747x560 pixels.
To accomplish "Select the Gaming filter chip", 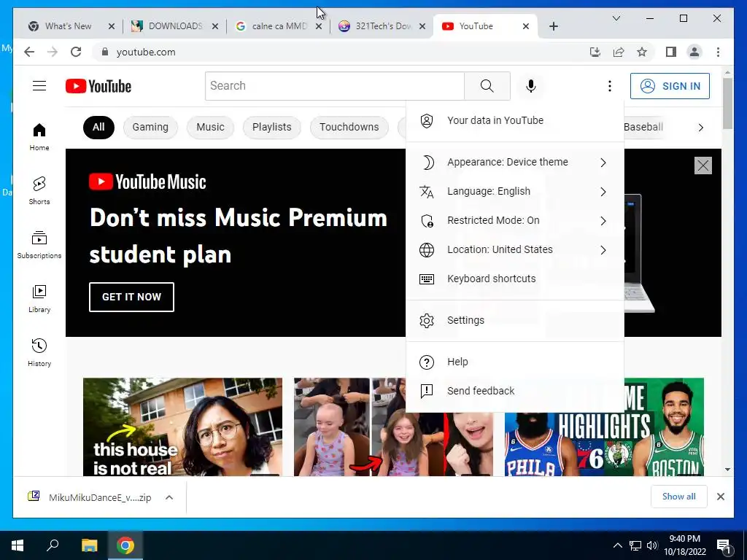I will [150, 127].
